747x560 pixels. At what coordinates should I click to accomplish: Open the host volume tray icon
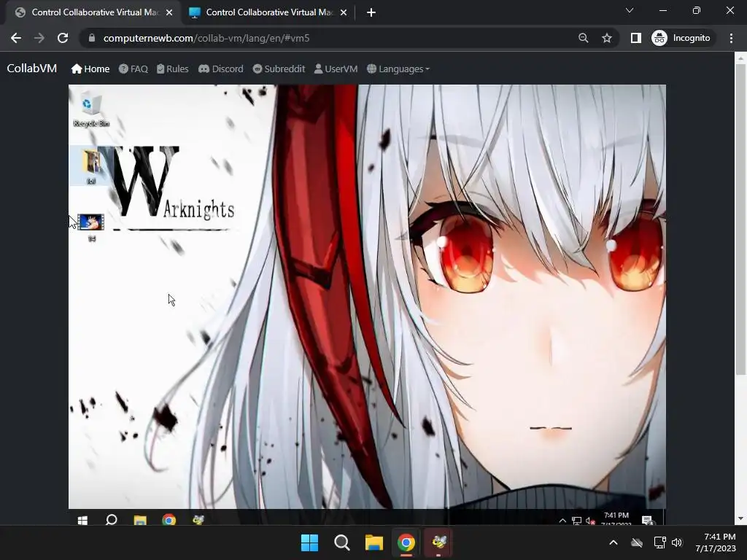point(677,542)
